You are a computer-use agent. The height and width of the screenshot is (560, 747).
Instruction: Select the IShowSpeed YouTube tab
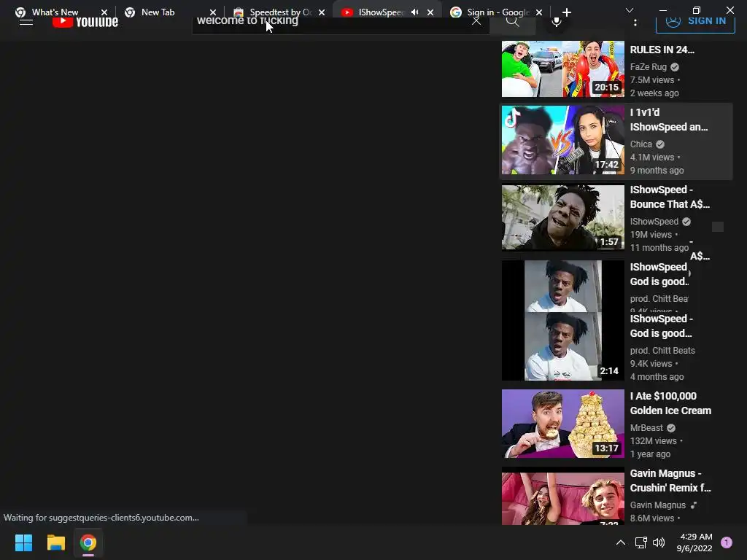(x=381, y=12)
